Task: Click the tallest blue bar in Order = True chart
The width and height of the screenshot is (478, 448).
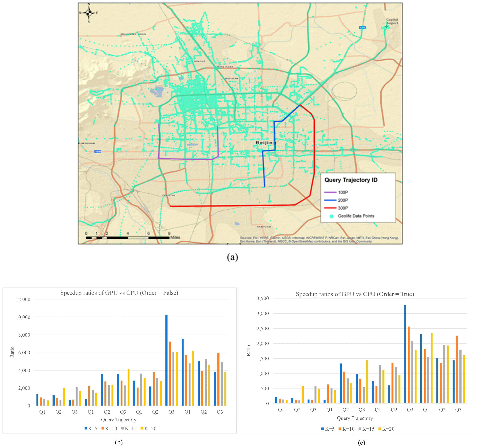Action: pos(405,354)
